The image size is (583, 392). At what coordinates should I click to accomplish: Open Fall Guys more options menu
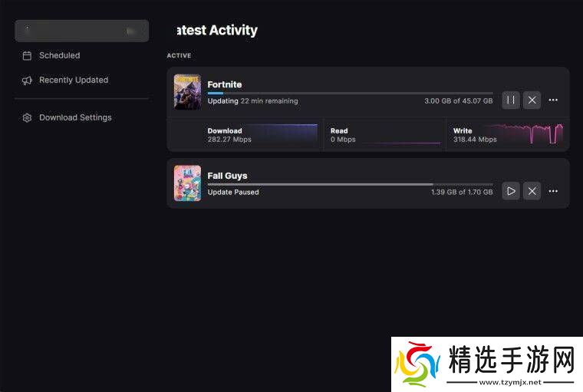[x=553, y=191]
